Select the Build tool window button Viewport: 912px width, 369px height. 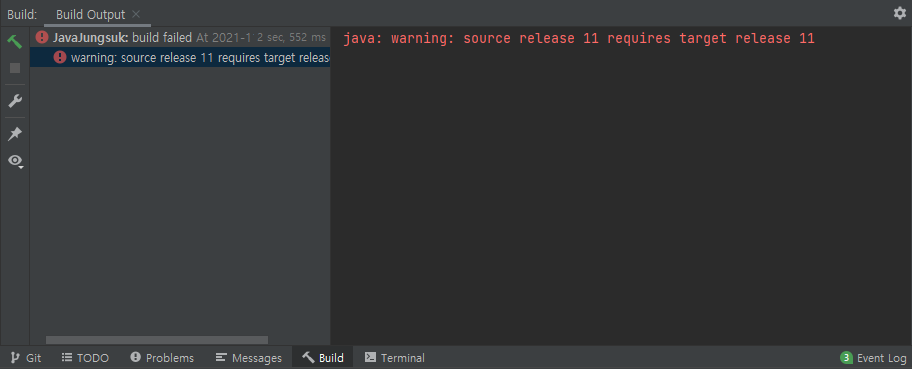click(x=323, y=357)
